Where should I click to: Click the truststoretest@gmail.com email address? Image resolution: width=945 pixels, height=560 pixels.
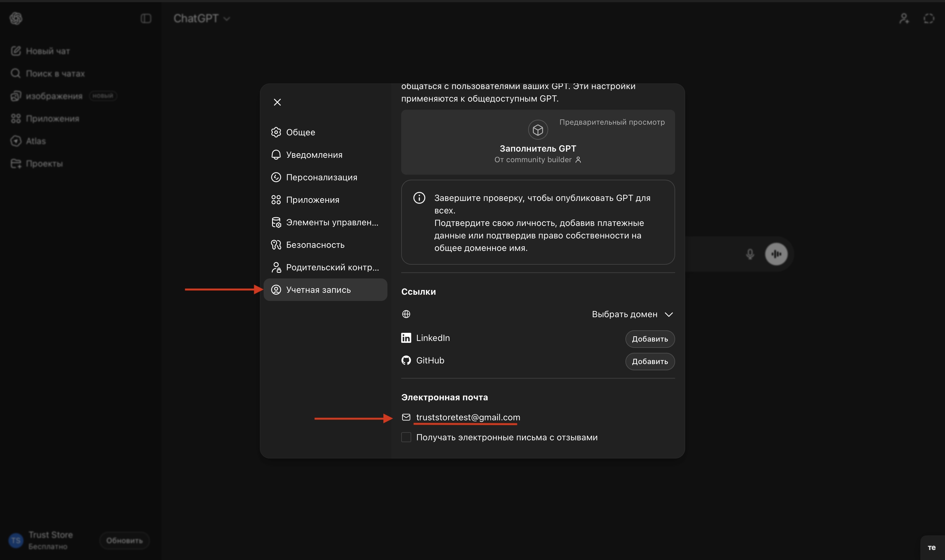(x=468, y=417)
